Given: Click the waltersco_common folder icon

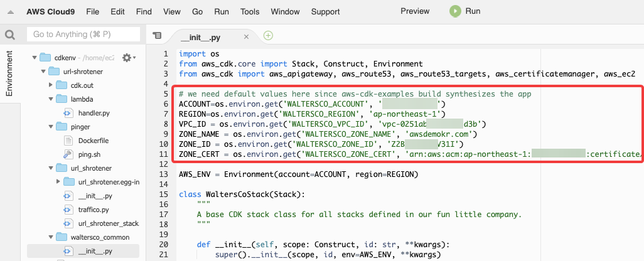Looking at the screenshot, I should 61,237.
